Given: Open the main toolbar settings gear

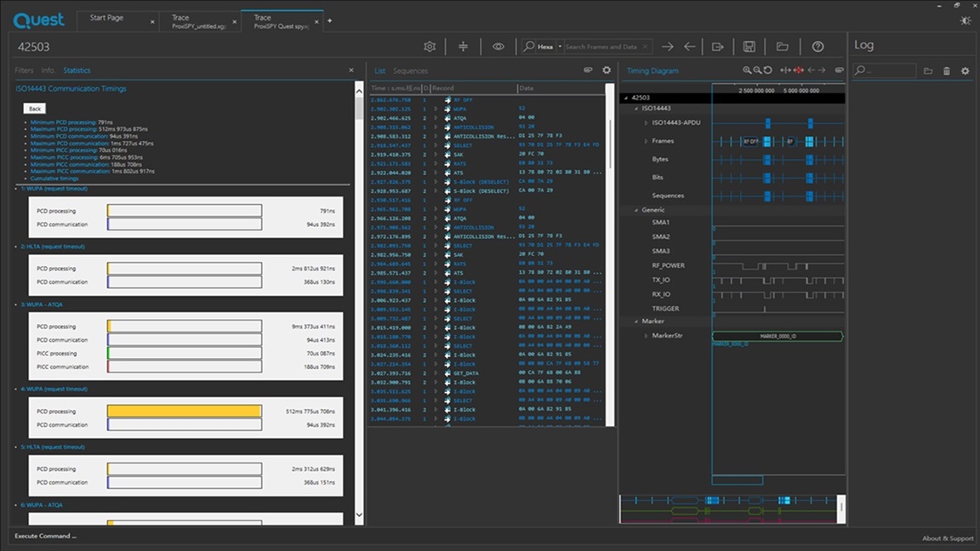Looking at the screenshot, I should 430,47.
